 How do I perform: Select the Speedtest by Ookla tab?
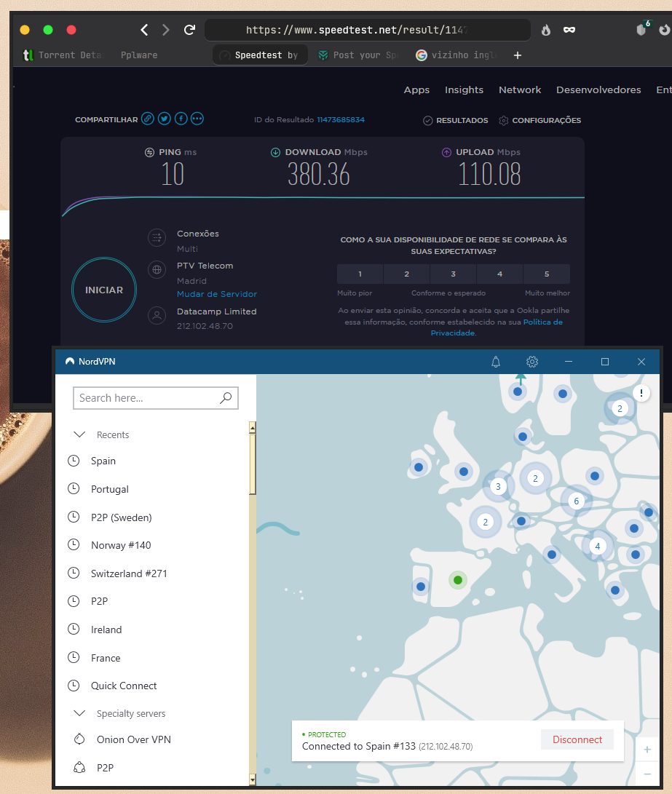pos(260,55)
